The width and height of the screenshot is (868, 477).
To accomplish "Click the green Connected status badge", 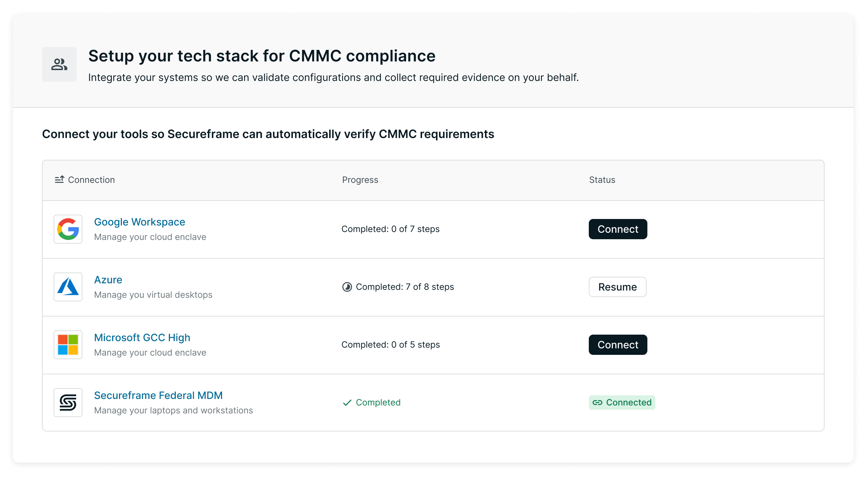I will [622, 403].
